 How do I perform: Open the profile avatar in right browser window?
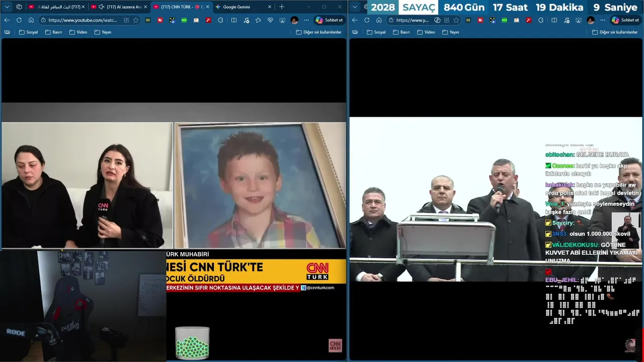click(591, 20)
